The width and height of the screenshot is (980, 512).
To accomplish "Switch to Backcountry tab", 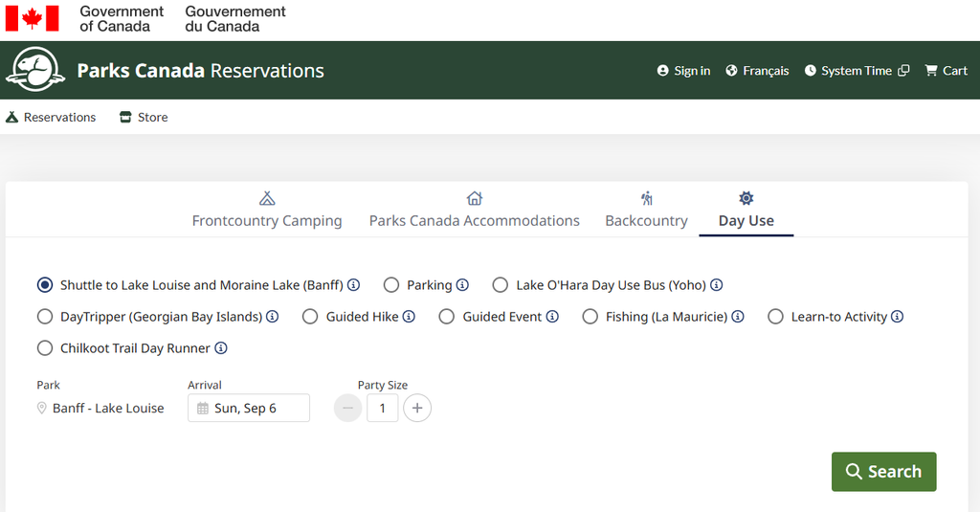I will point(646,210).
